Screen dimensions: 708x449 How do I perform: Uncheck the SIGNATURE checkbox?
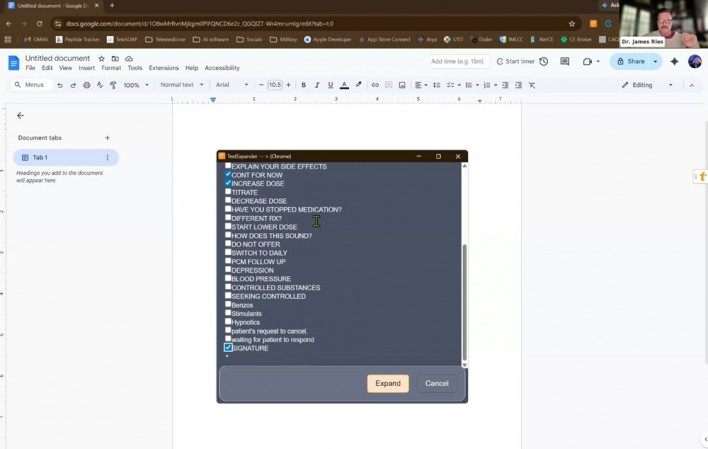tap(228, 347)
